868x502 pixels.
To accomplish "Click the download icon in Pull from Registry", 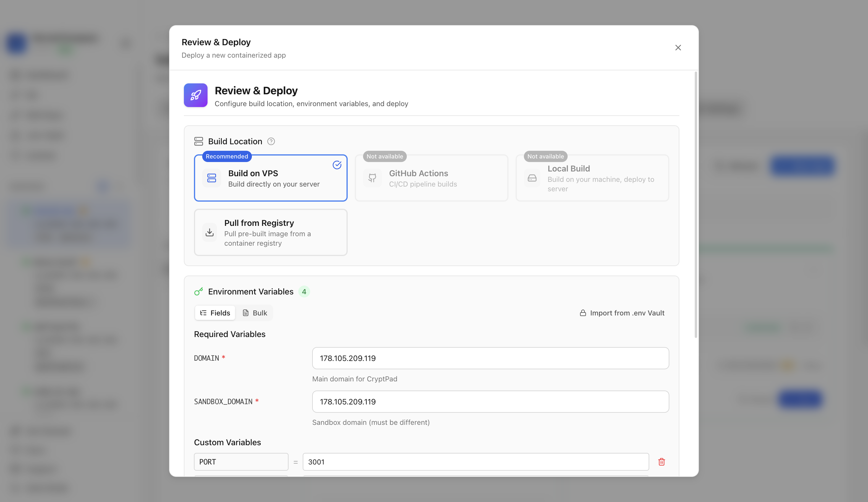I will (x=209, y=233).
